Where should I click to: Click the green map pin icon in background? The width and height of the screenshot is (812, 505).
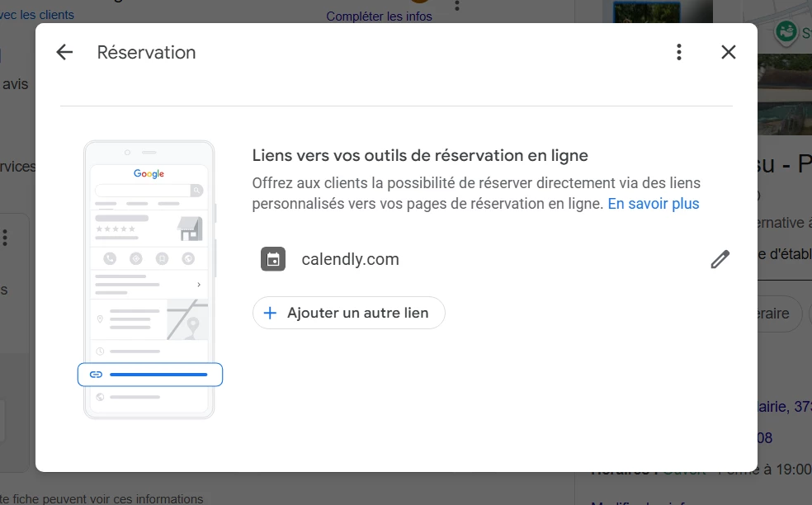tap(786, 32)
